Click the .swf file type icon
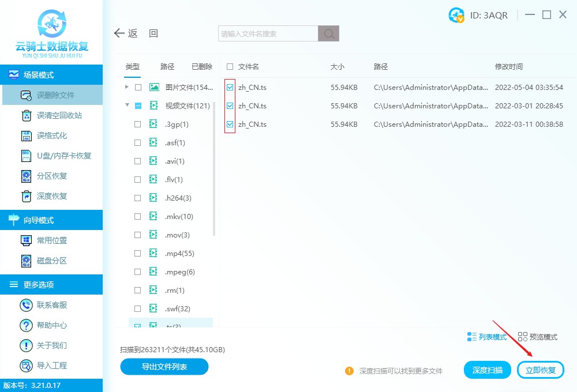 [x=153, y=308]
